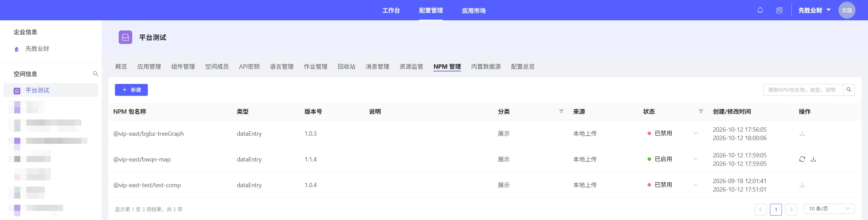This screenshot has height=220, width=868.
Task: Open 已启用 status dropdown for bwqn-map
Action: [695, 159]
